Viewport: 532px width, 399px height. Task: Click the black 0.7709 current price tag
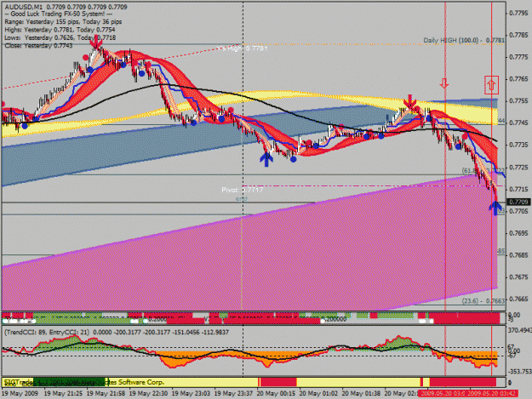pyautogui.click(x=518, y=202)
